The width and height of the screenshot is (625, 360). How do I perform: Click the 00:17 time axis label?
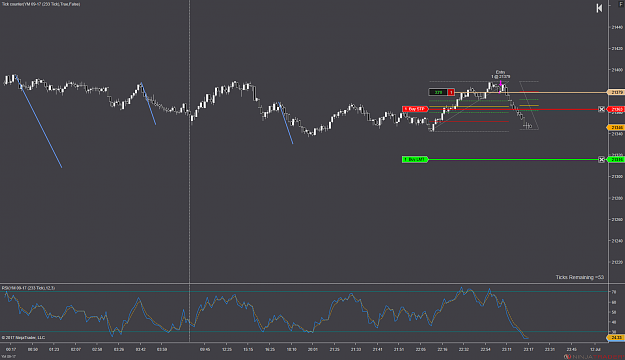pos(11,350)
